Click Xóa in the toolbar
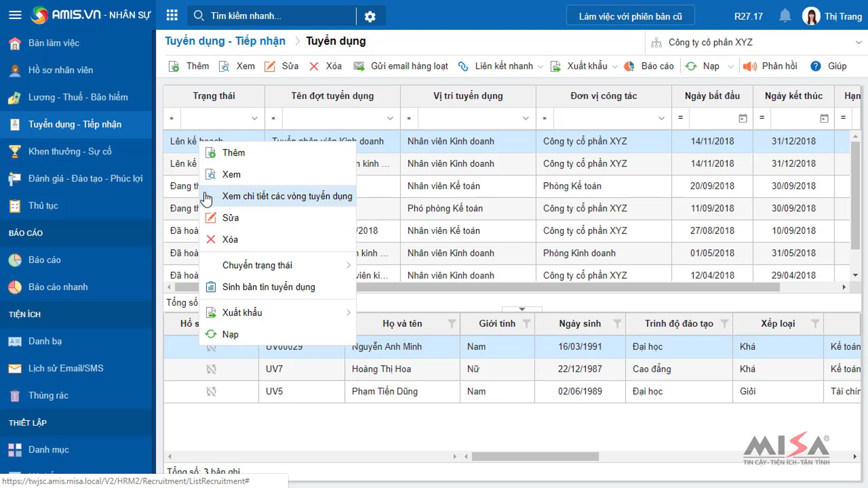This screenshot has width=868, height=488. pyautogui.click(x=325, y=66)
